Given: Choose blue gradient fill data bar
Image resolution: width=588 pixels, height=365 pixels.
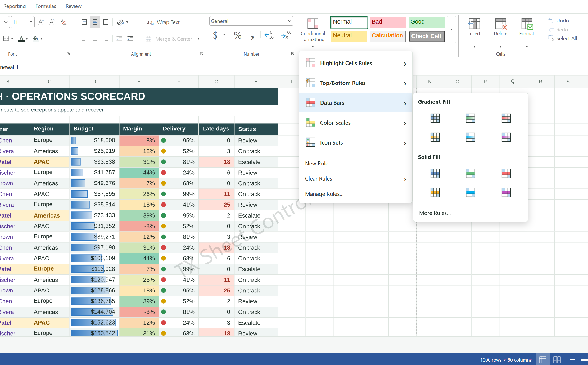Looking at the screenshot, I should (x=435, y=118).
